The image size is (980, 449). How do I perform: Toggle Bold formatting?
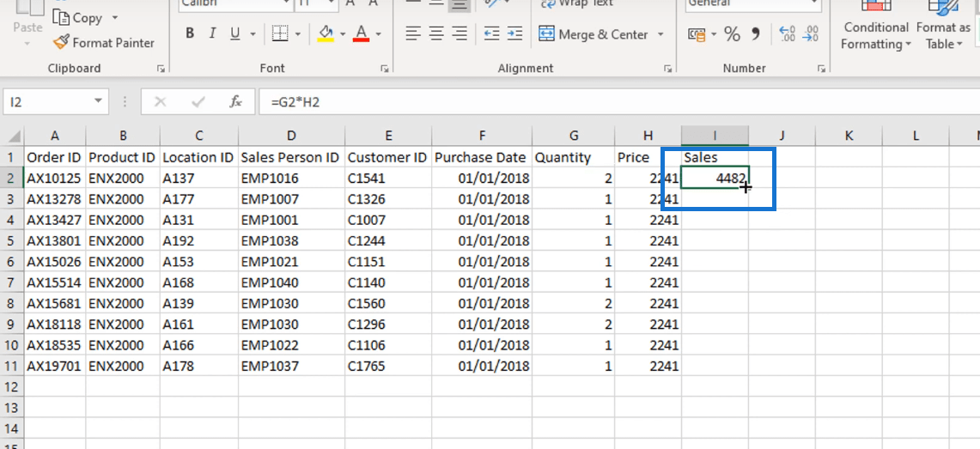coord(189,33)
